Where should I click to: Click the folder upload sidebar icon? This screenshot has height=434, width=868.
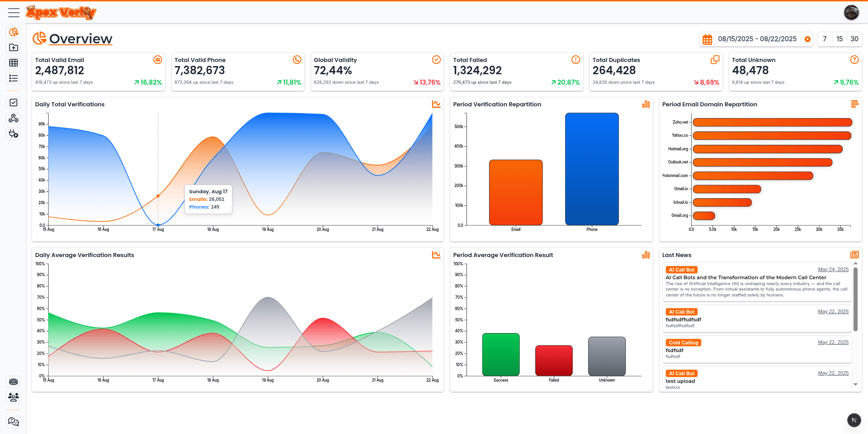(14, 48)
